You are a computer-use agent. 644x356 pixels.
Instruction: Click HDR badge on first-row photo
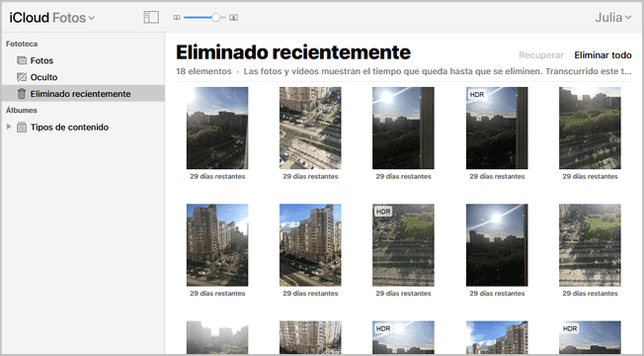[x=477, y=95]
